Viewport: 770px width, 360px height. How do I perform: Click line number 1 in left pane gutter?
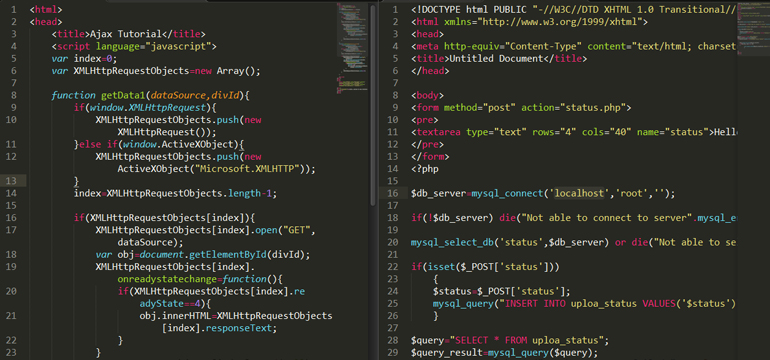click(13, 9)
